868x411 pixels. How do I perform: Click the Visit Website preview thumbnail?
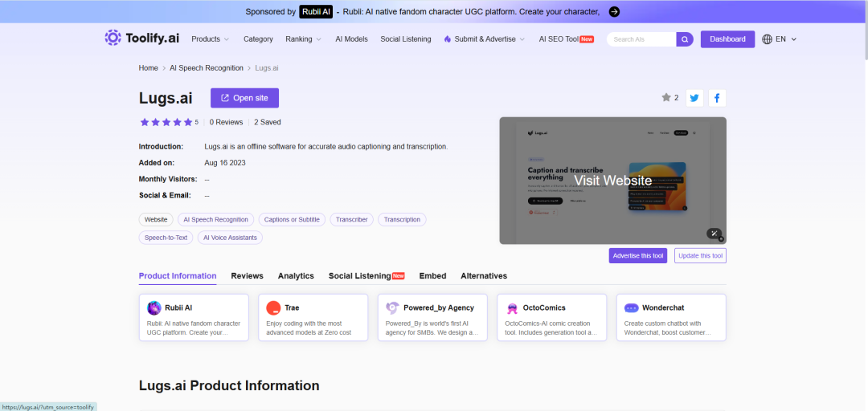coord(612,181)
